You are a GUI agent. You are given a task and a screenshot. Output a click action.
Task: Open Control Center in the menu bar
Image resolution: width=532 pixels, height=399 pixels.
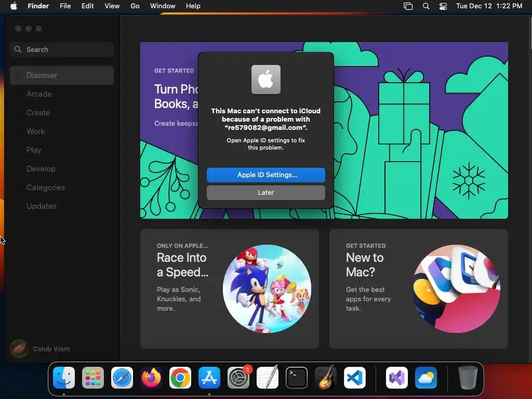(443, 6)
